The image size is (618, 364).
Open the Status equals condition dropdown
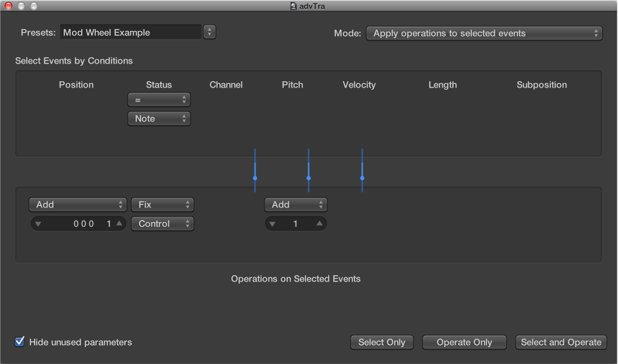point(159,100)
